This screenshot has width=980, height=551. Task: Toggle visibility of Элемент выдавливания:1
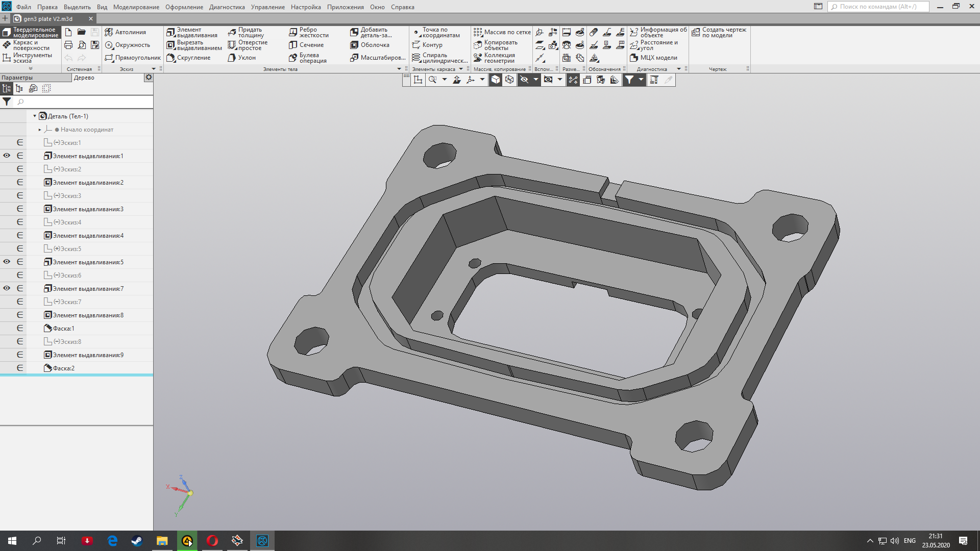[x=7, y=156]
